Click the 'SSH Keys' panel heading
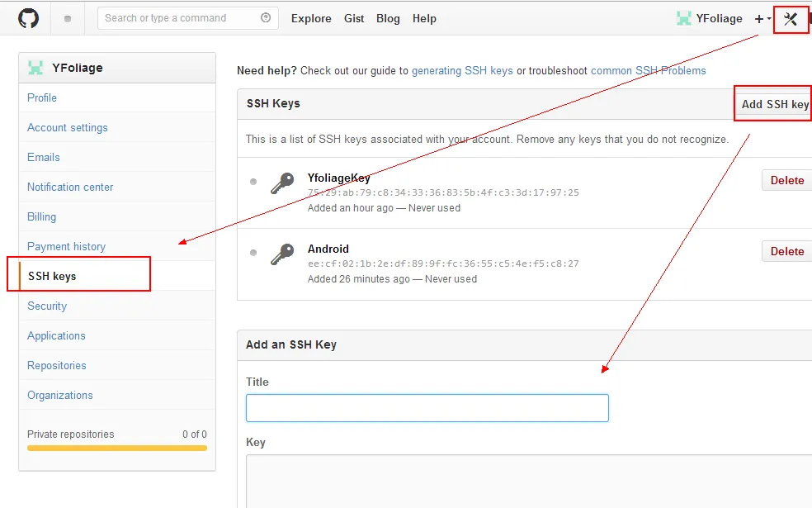 273,103
